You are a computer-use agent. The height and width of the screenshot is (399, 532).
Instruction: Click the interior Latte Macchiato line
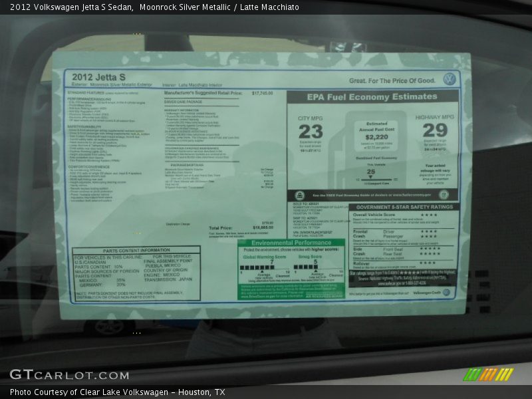coord(192,85)
